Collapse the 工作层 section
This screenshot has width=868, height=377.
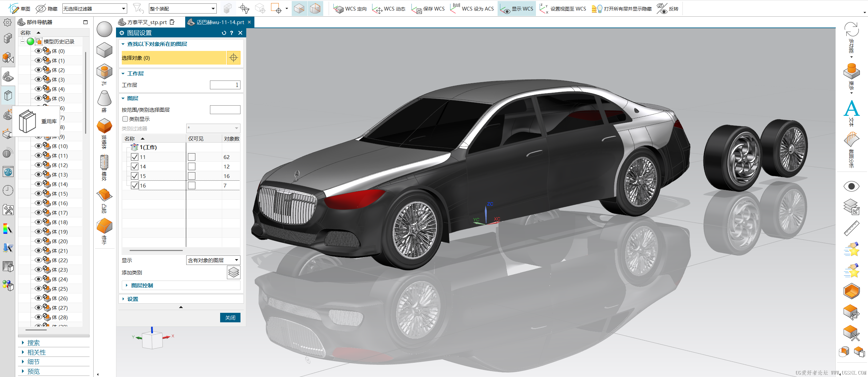click(x=123, y=74)
